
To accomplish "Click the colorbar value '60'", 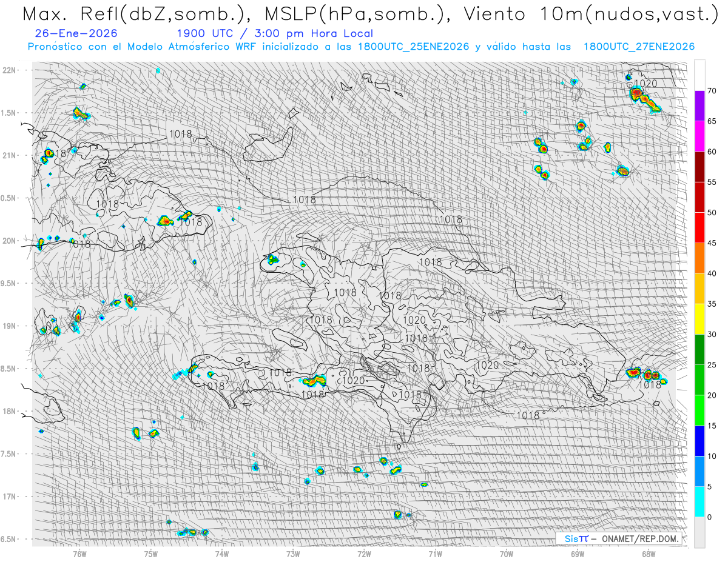I will [x=712, y=152].
